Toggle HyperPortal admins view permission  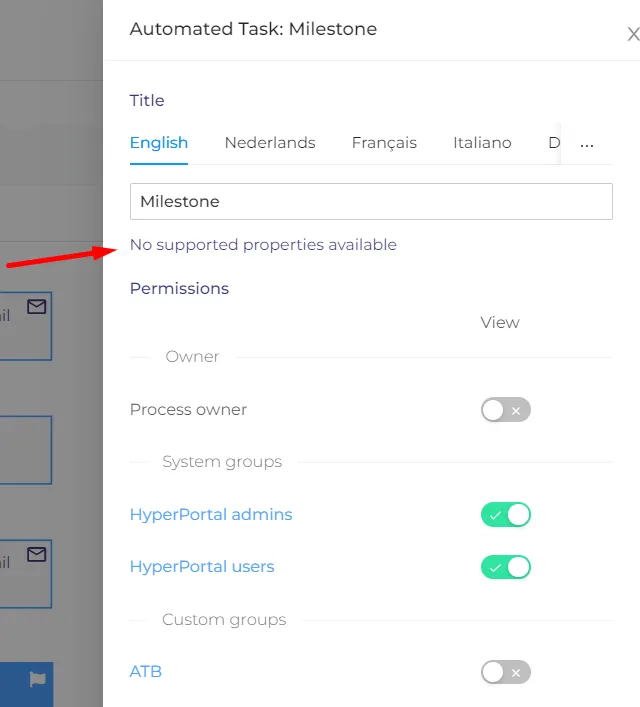click(x=506, y=515)
